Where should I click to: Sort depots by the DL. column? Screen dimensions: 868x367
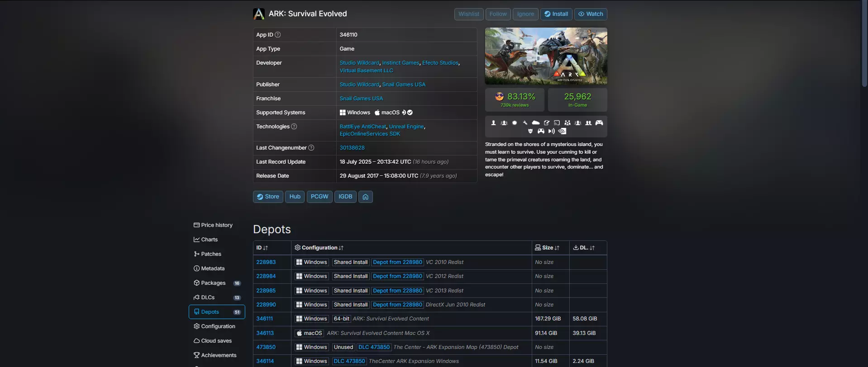(584, 248)
